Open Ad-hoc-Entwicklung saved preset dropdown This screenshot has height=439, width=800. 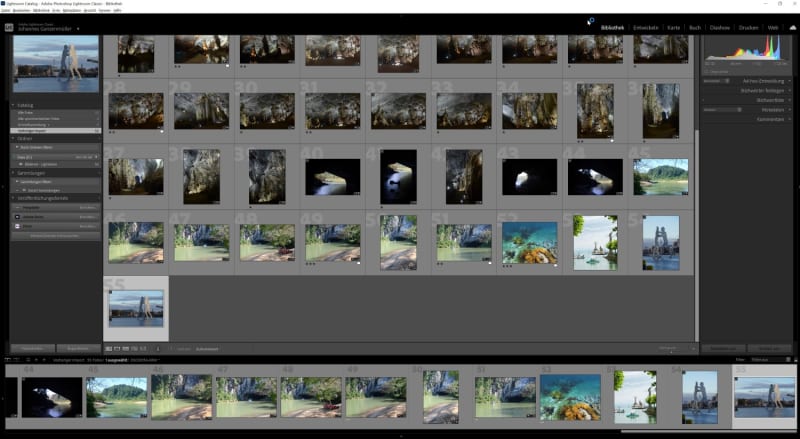(x=717, y=81)
